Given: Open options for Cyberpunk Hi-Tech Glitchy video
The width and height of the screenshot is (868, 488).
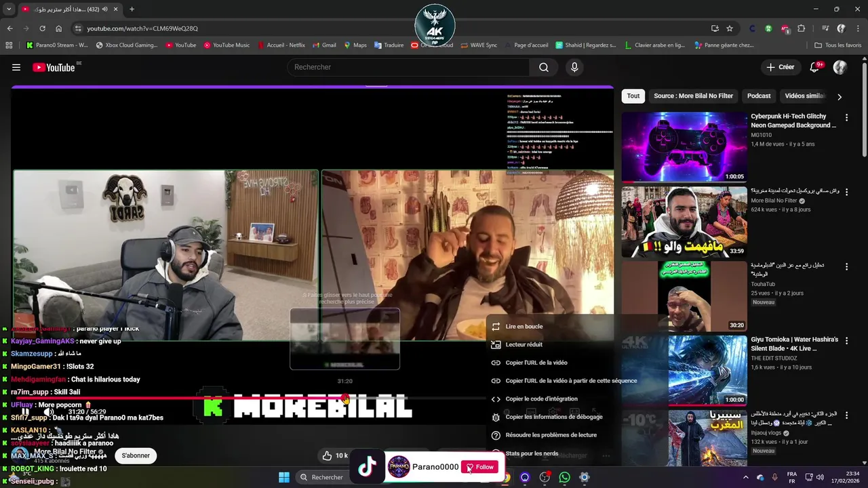Looking at the screenshot, I should click(x=846, y=118).
